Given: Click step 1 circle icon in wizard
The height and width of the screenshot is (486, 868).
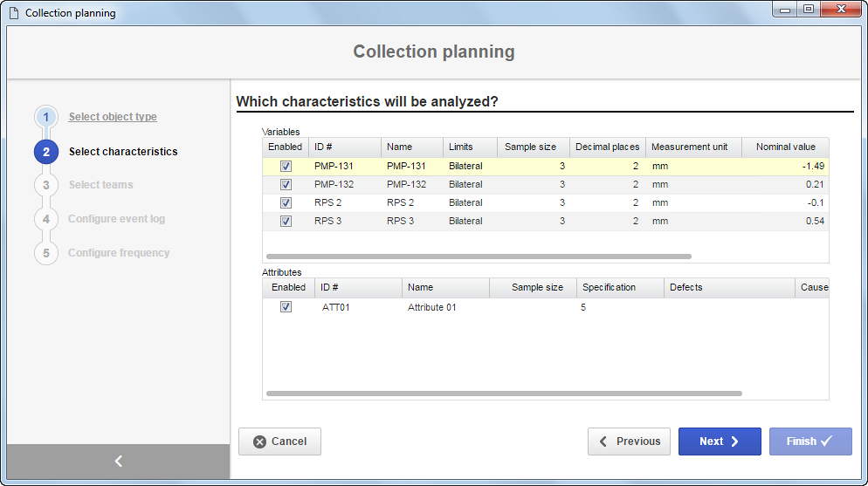Looking at the screenshot, I should click(x=46, y=117).
